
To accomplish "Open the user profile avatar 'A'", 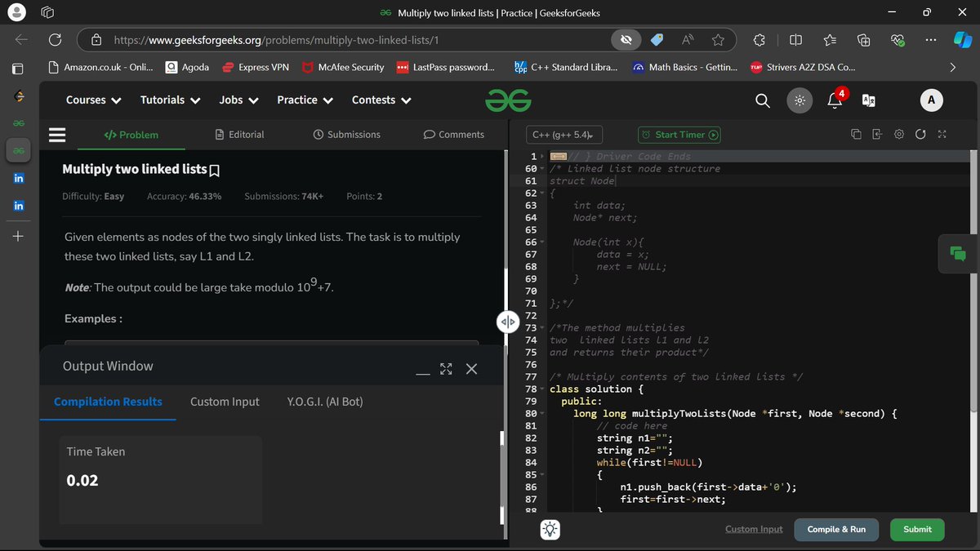I will 931,100.
